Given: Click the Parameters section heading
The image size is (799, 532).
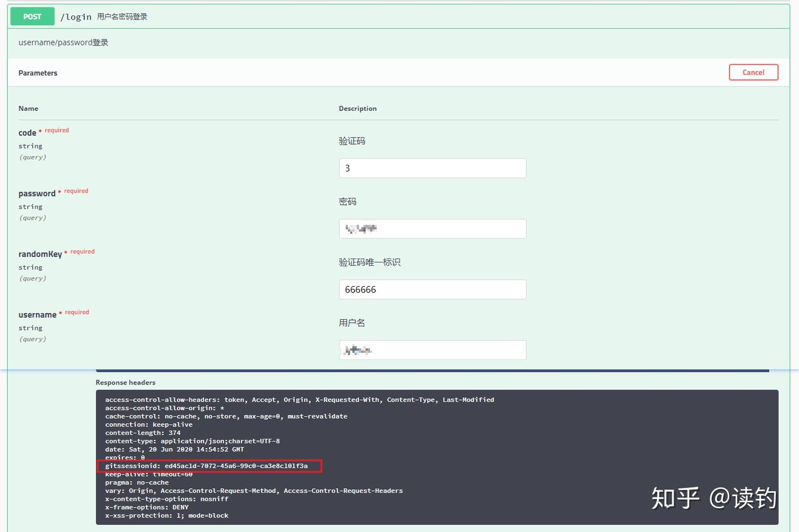Looking at the screenshot, I should 38,73.
